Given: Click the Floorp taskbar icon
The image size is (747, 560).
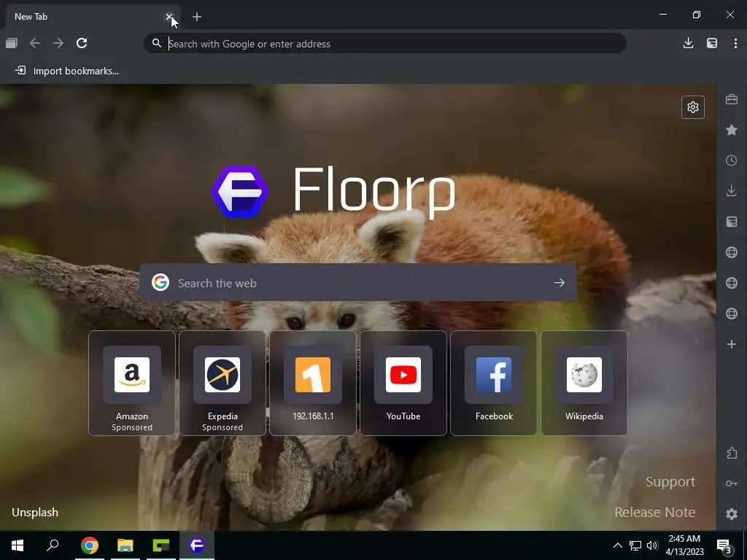Looking at the screenshot, I should (x=197, y=545).
